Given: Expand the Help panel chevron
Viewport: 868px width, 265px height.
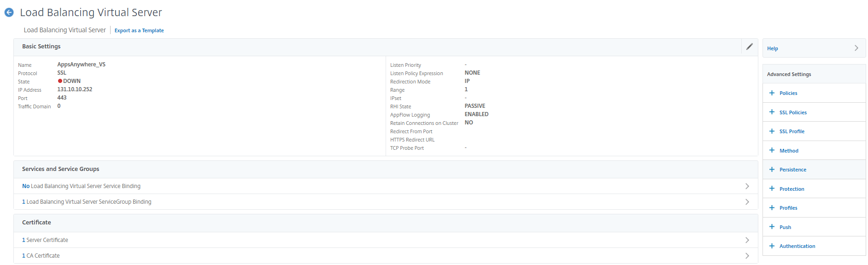Looking at the screenshot, I should point(856,48).
